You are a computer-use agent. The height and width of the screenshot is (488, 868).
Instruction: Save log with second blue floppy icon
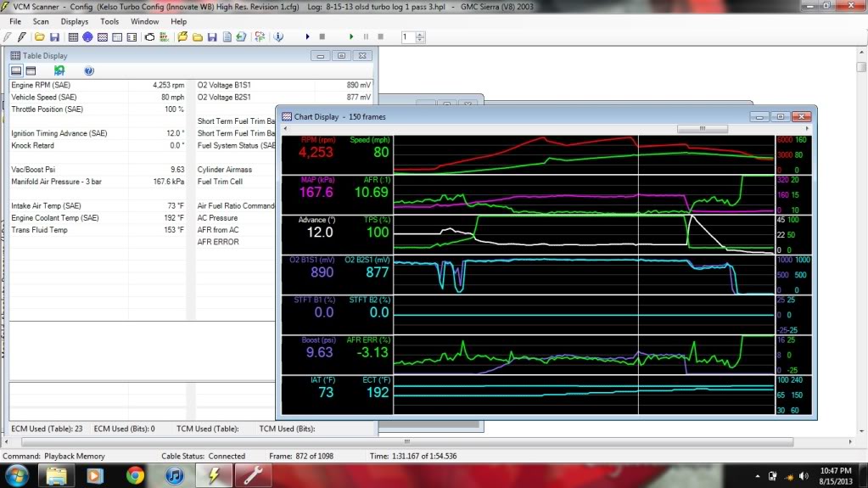click(212, 37)
